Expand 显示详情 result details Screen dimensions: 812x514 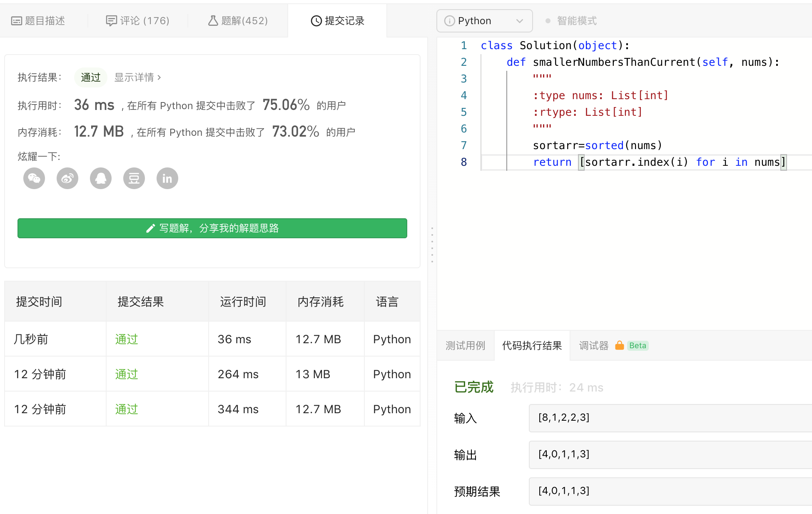(x=137, y=77)
